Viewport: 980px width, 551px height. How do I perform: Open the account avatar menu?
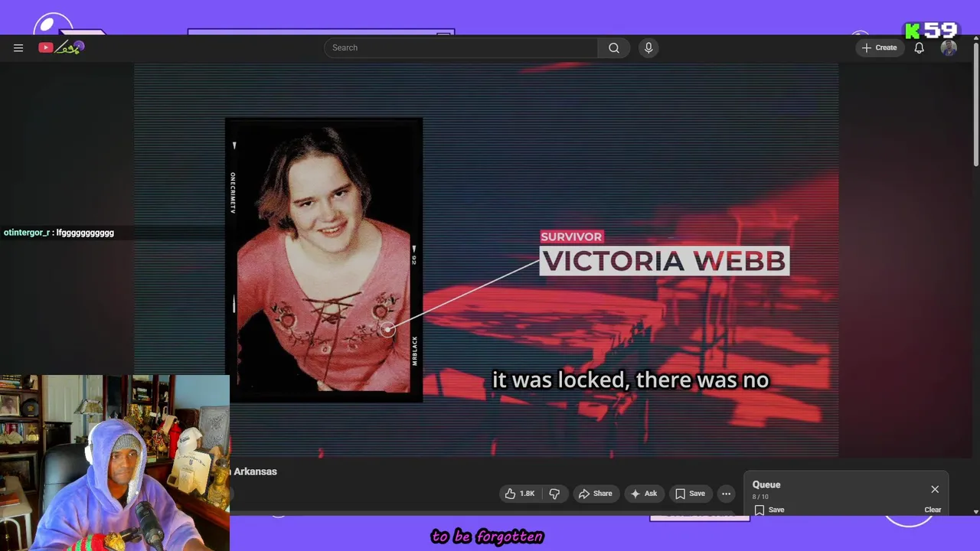(x=949, y=47)
